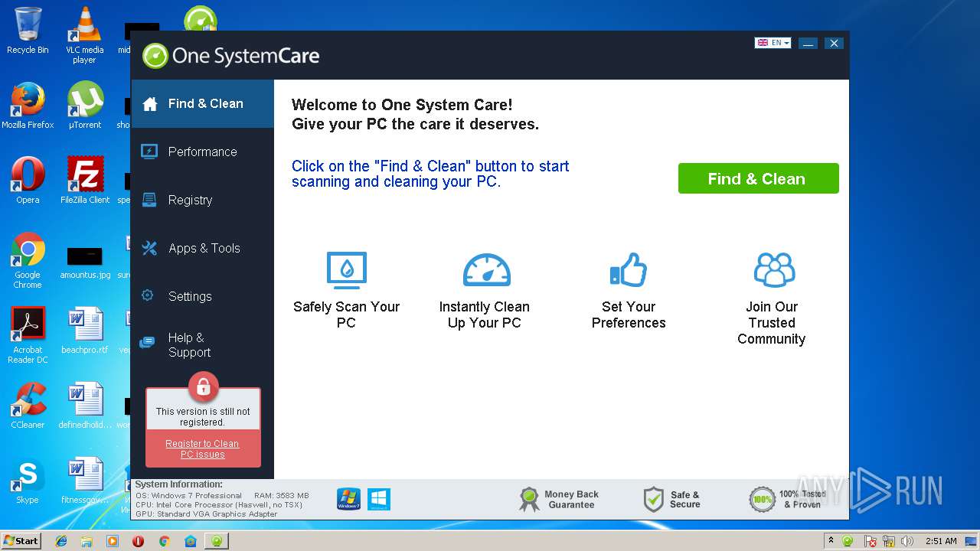Click the "RAM: 3583 MB" system info text
This screenshot has width=980, height=551.
[x=282, y=495]
